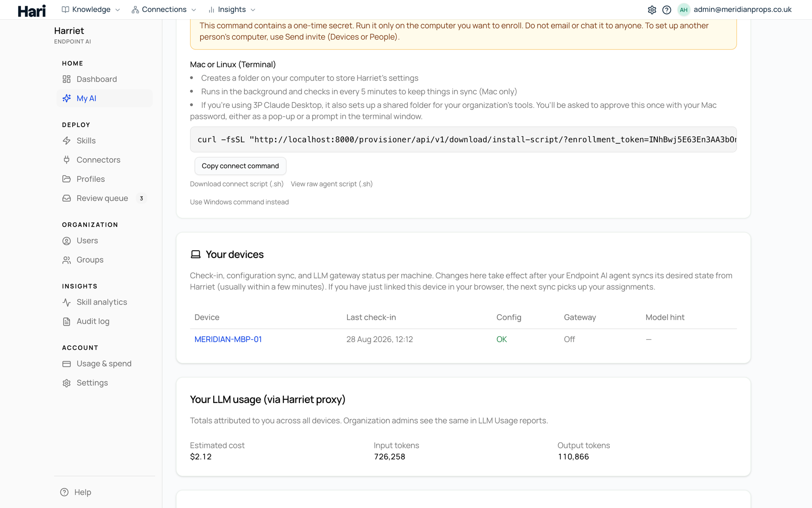
Task: Click the Help circle icon in sidebar footer
Action: click(x=64, y=492)
